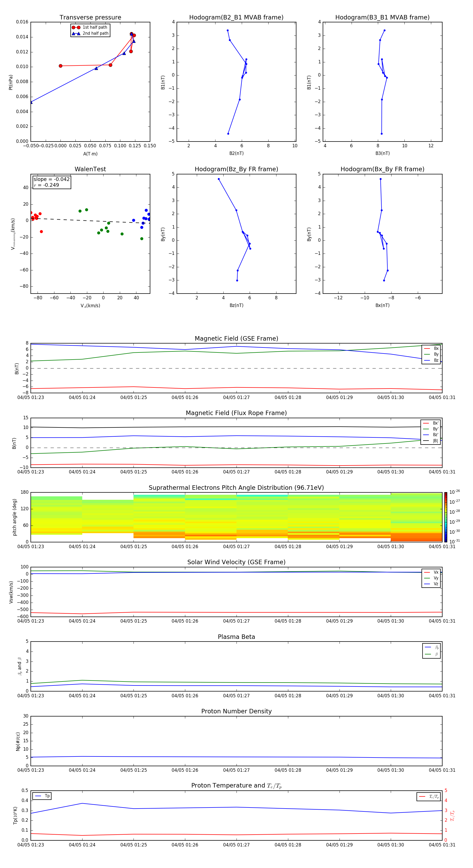473x868 pixels.
Task: Click the Bx' legend entry
Action: click(431, 423)
